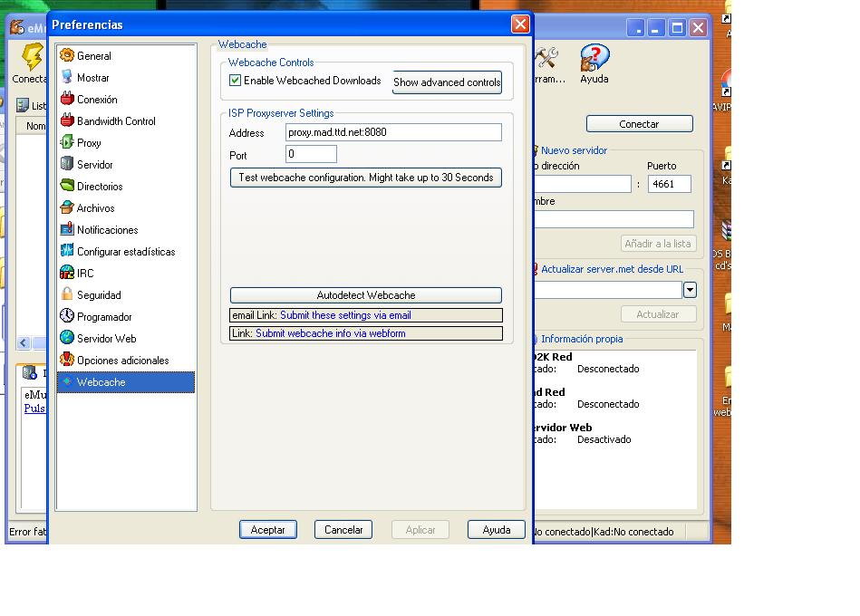Click the Port input field in Webcache
This screenshot has width=860, height=616.
pyautogui.click(x=311, y=154)
